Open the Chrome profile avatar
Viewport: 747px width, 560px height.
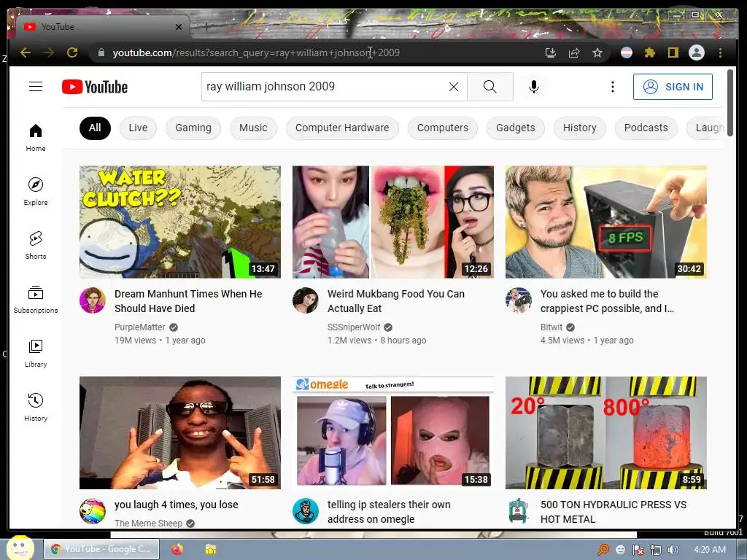(697, 52)
